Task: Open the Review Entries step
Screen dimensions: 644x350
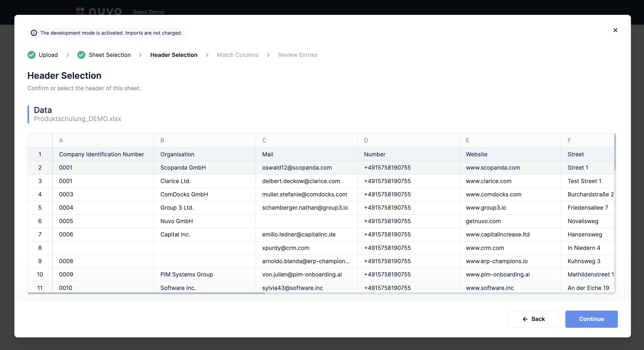Action: (x=297, y=55)
